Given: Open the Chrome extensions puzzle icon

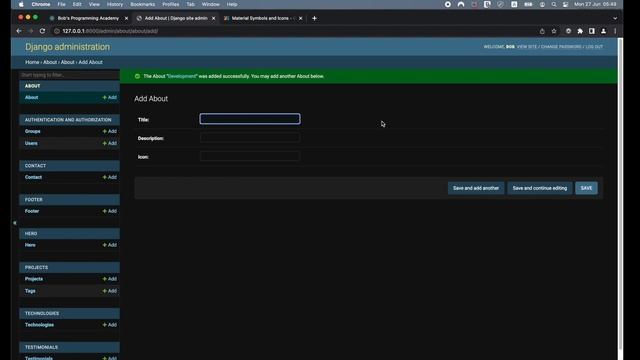Looking at the screenshot, I should (580, 31).
